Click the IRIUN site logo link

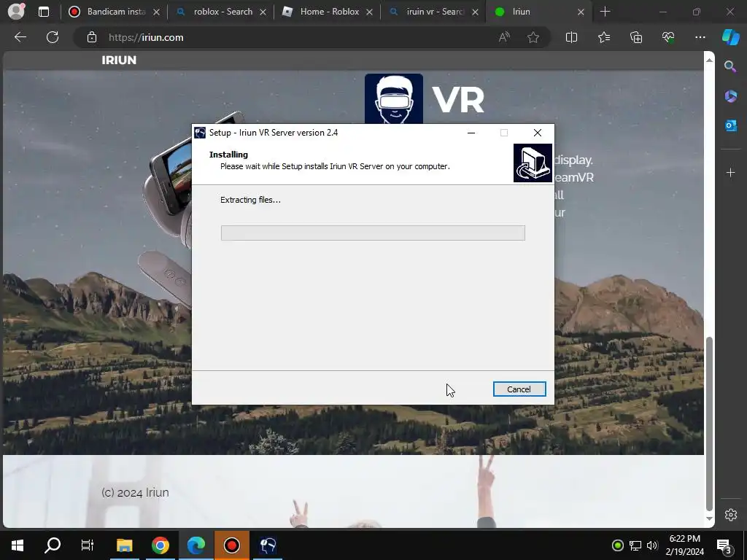[x=119, y=60]
